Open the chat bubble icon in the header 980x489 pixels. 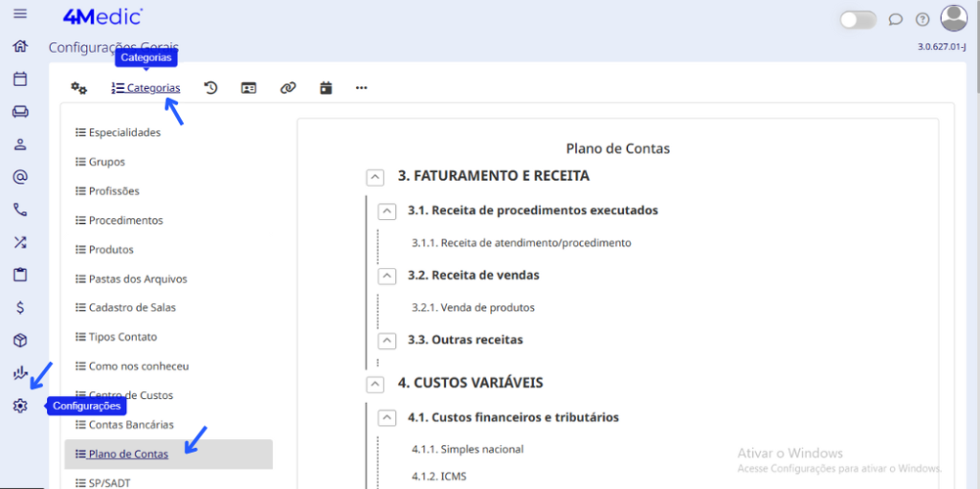(x=896, y=19)
